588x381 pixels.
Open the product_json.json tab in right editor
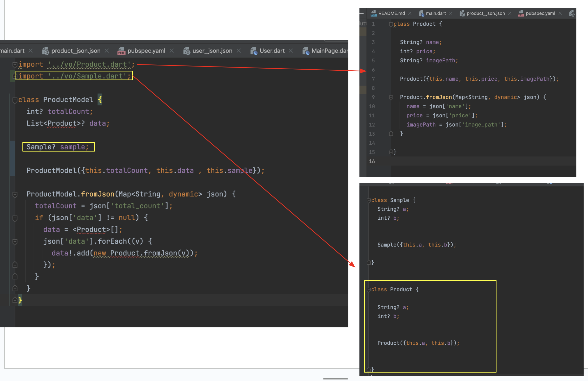(x=485, y=13)
